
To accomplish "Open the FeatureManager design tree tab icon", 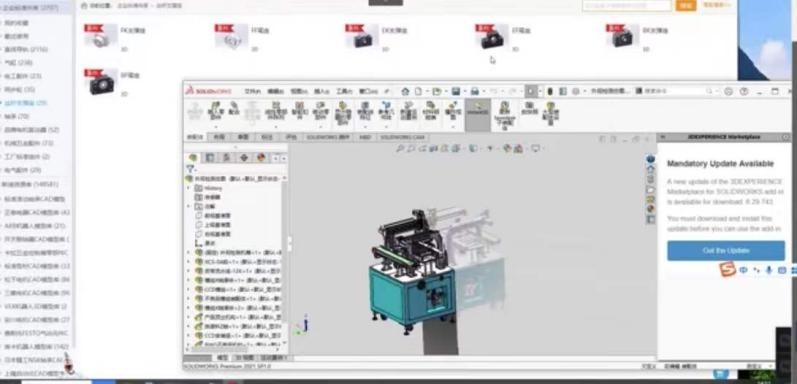I will click(x=193, y=158).
